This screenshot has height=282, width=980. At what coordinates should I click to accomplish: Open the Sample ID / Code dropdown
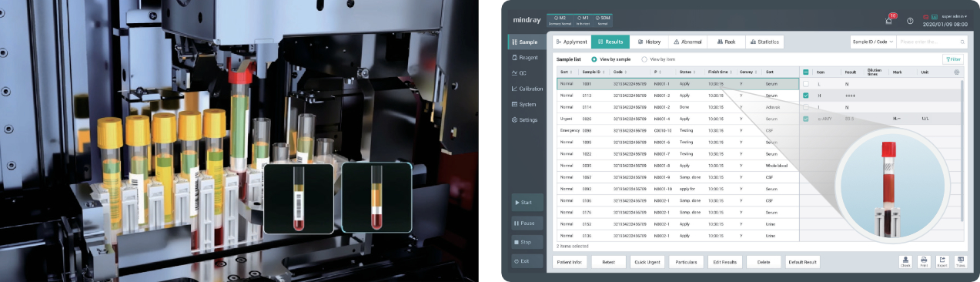[x=872, y=42]
